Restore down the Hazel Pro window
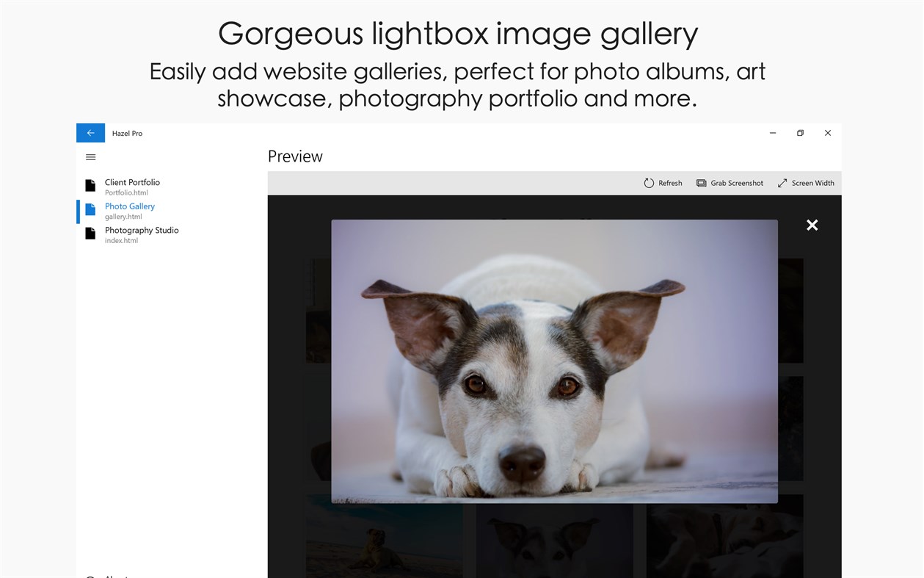This screenshot has width=924, height=578. point(800,133)
